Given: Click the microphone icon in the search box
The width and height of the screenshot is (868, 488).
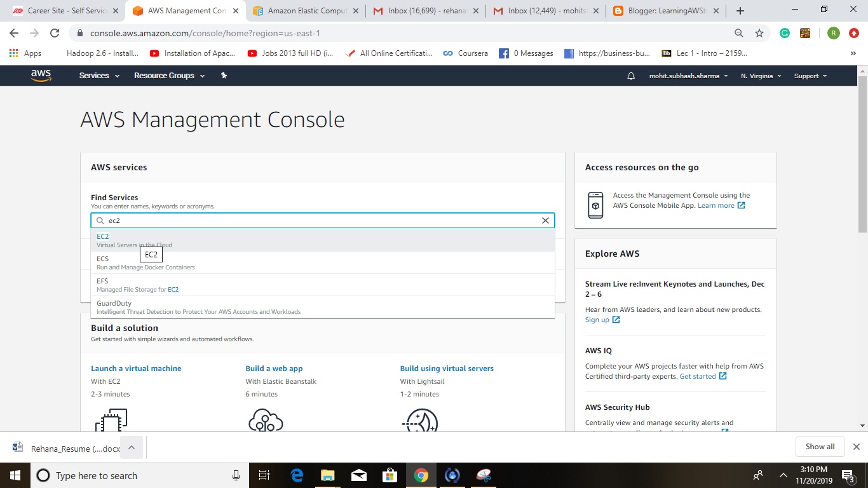Looking at the screenshot, I should (x=236, y=475).
